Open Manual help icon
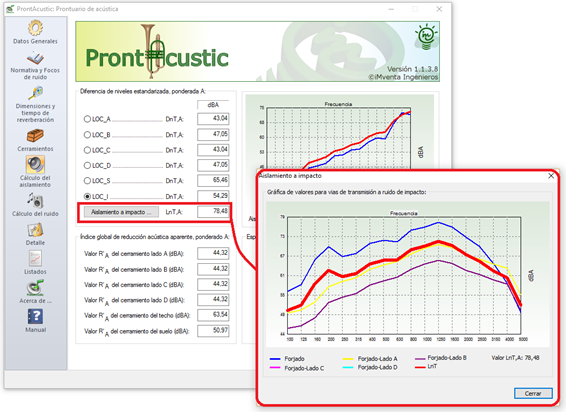Image resolution: width=566 pixels, height=412 pixels. click(35, 317)
